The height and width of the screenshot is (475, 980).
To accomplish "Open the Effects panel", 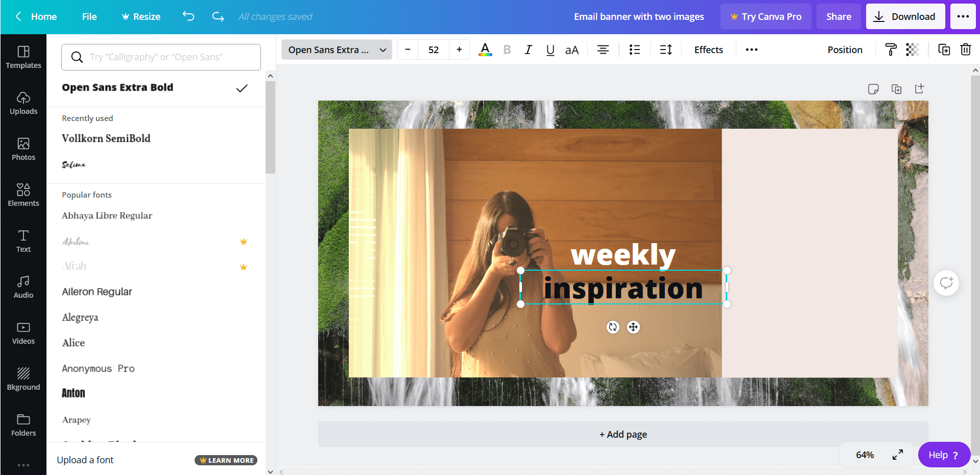I will [x=708, y=50].
